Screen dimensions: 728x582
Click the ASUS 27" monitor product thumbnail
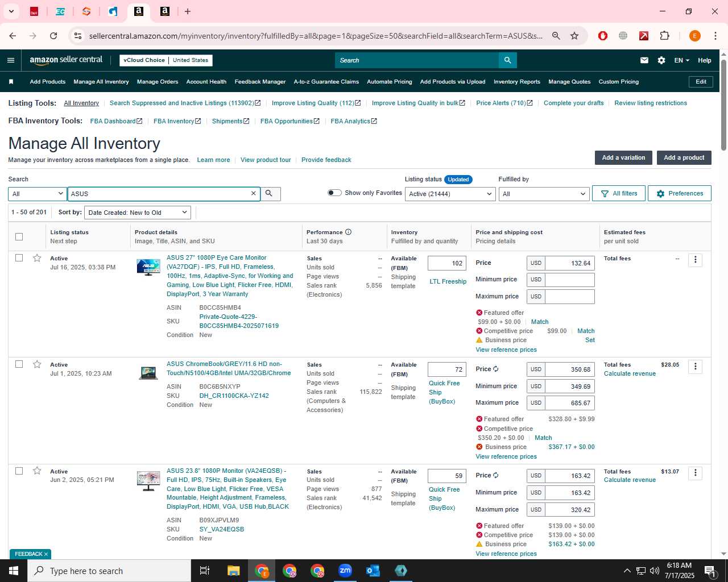[x=148, y=267]
